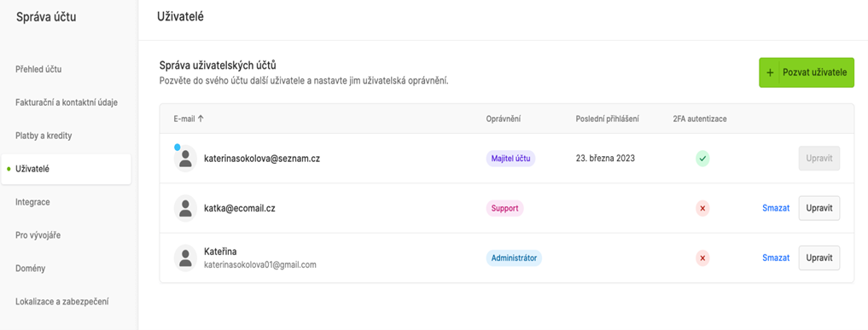Viewport: 868px width, 330px height.
Task: Open Lokalizace a zabezpečení
Action: coord(62,302)
